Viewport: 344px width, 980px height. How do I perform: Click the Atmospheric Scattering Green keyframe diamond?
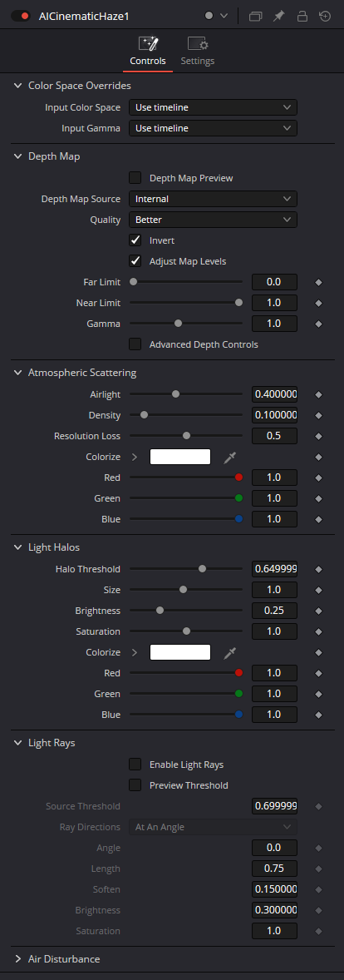(318, 499)
